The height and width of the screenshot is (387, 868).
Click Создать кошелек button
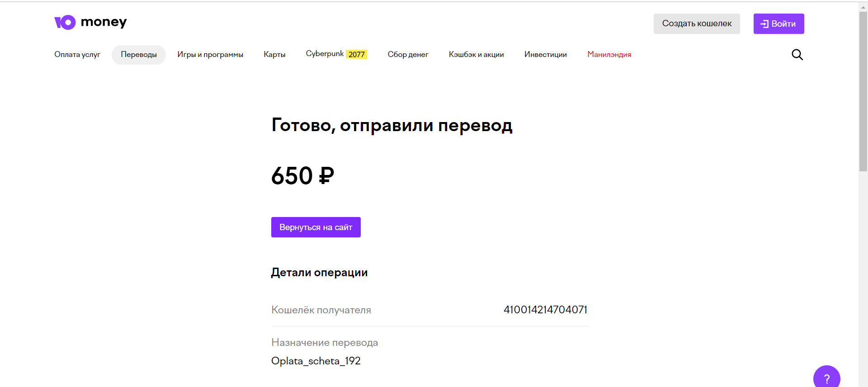click(x=697, y=24)
